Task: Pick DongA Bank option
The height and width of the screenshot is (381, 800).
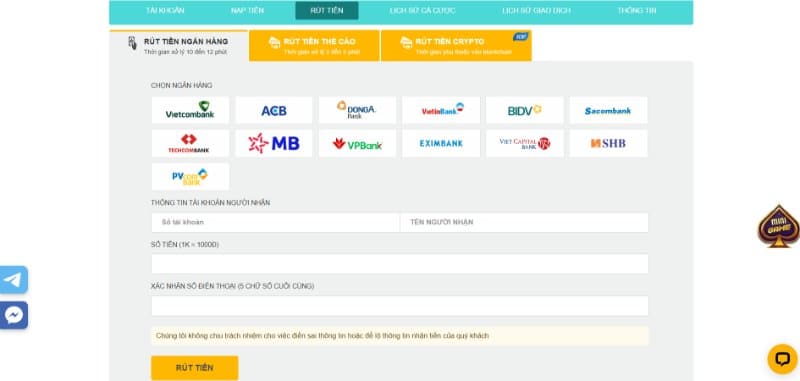Action: [x=357, y=110]
